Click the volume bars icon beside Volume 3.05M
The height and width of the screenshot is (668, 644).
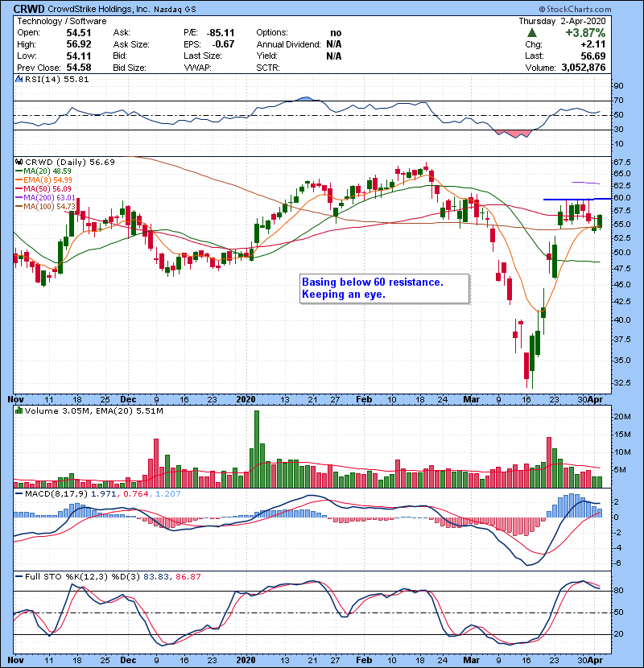[x=19, y=410]
